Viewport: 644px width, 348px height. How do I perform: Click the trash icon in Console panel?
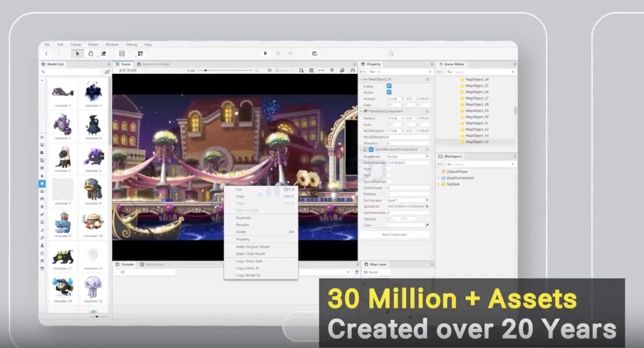tap(357, 272)
